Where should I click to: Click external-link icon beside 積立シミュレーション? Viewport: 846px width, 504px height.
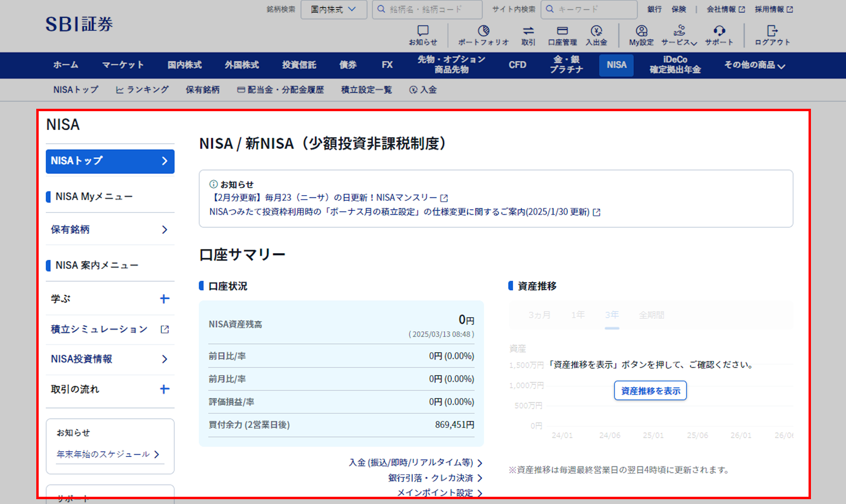click(164, 329)
